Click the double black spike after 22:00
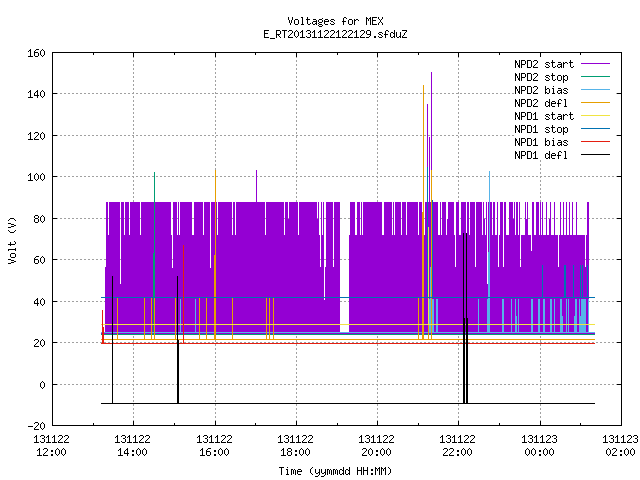 point(465,318)
